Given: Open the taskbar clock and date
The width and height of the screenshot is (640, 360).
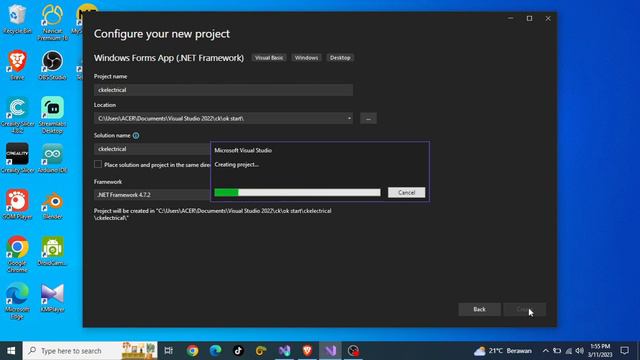Looking at the screenshot, I should (600, 351).
